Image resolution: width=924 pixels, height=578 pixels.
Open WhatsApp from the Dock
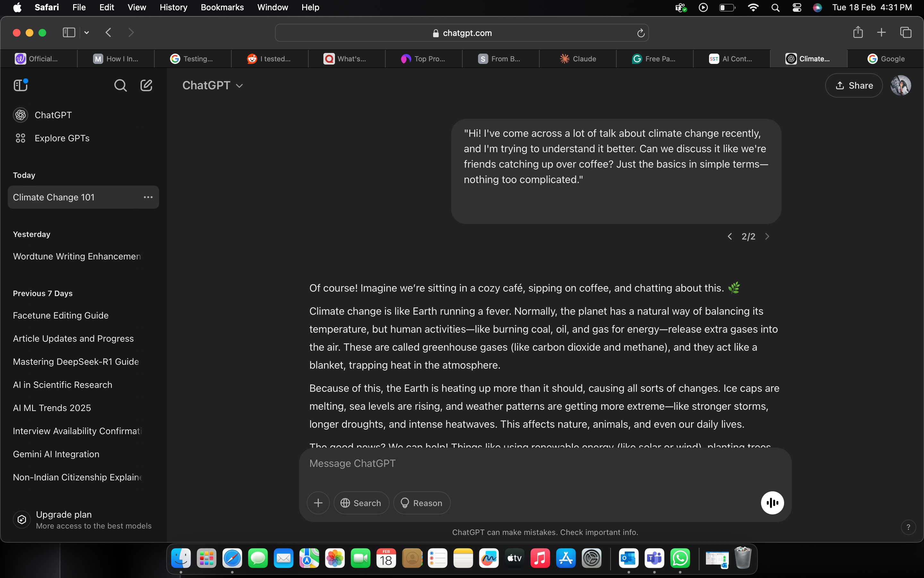(680, 558)
